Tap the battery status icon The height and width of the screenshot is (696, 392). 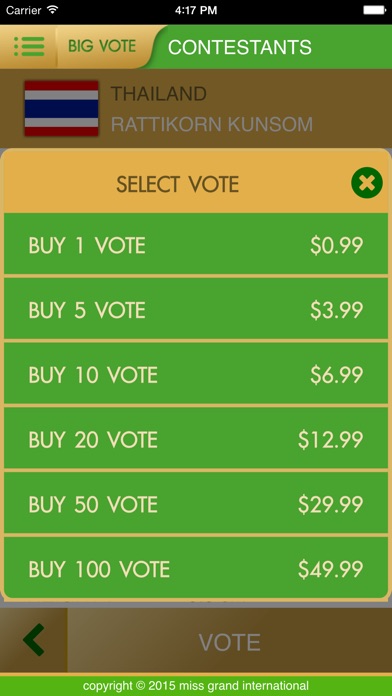pyautogui.click(x=374, y=10)
